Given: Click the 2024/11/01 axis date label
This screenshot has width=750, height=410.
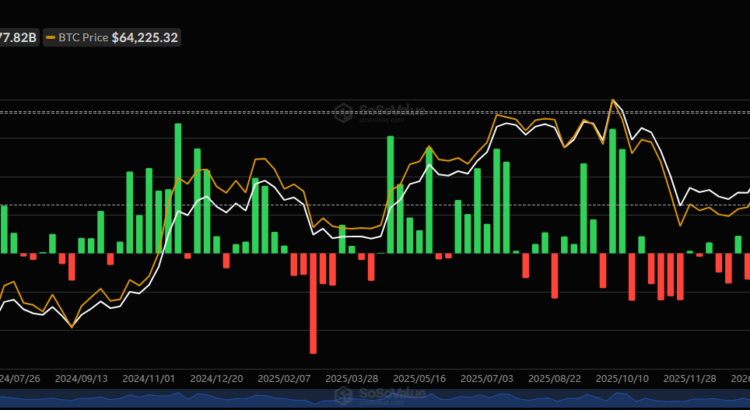Looking at the screenshot, I should pos(149,379).
